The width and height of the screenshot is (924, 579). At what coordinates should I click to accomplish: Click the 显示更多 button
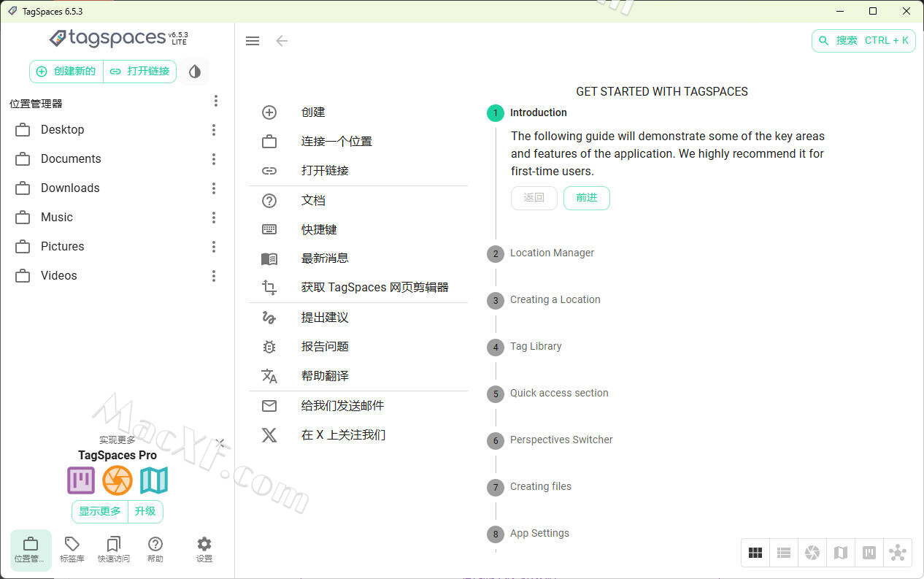[100, 512]
